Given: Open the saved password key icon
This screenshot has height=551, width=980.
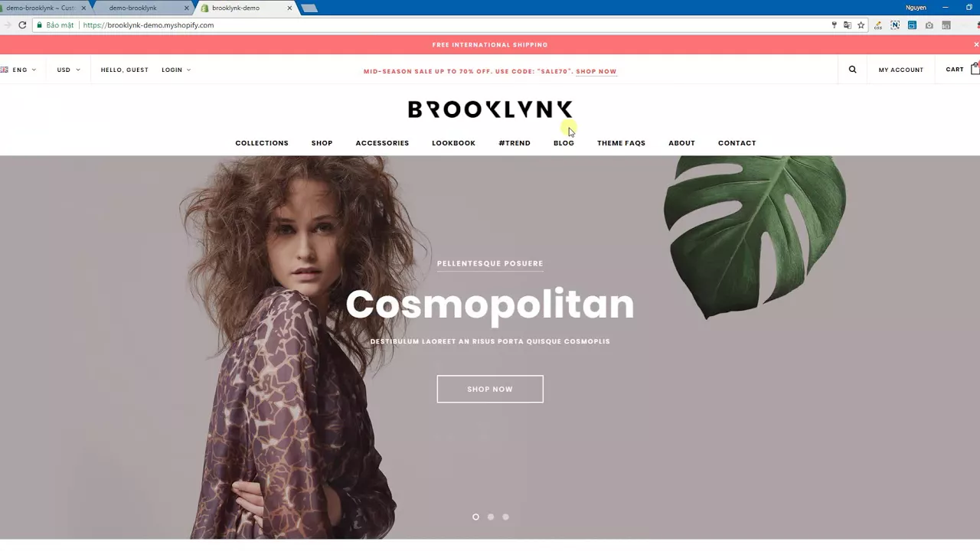Looking at the screenshot, I should pos(834,25).
